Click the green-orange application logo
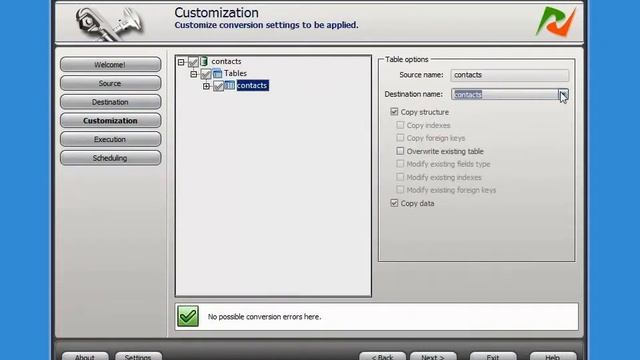Screen dimensions: 640x360 pyautogui.click(x=556, y=22)
